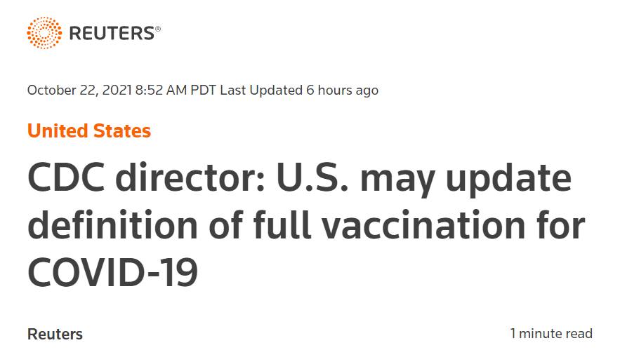Click the '6 hours ago' update time
620x364 pixels.
point(342,90)
